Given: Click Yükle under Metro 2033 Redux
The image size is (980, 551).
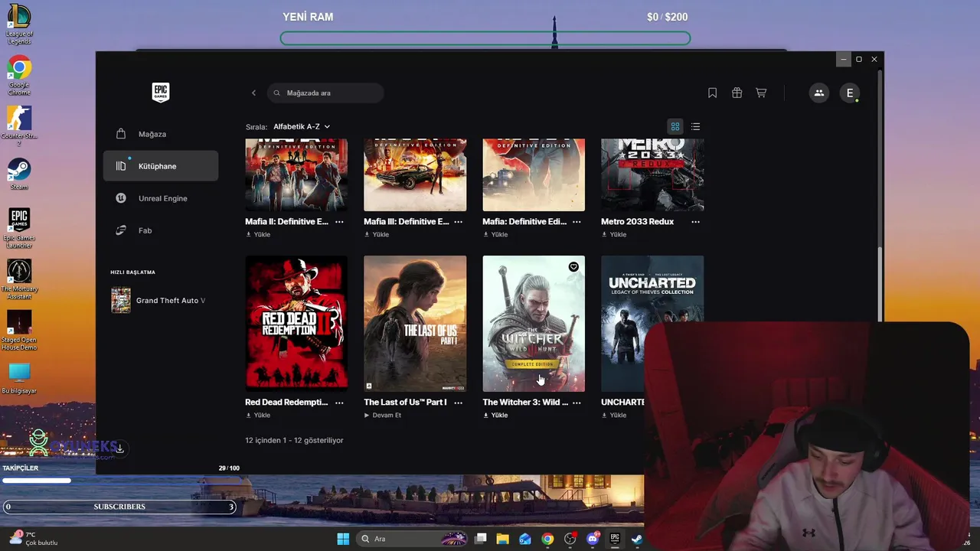Looking at the screenshot, I should coord(614,235).
